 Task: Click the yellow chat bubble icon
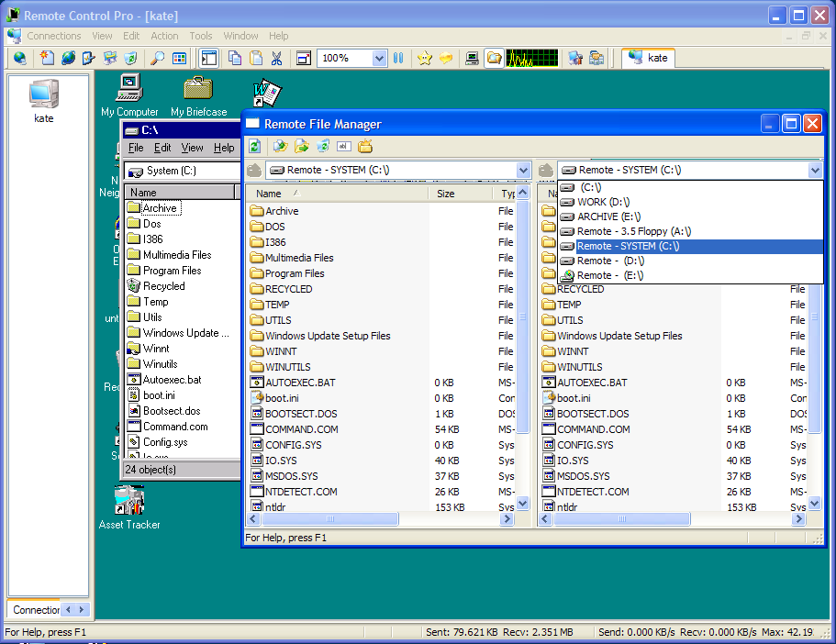click(446, 58)
